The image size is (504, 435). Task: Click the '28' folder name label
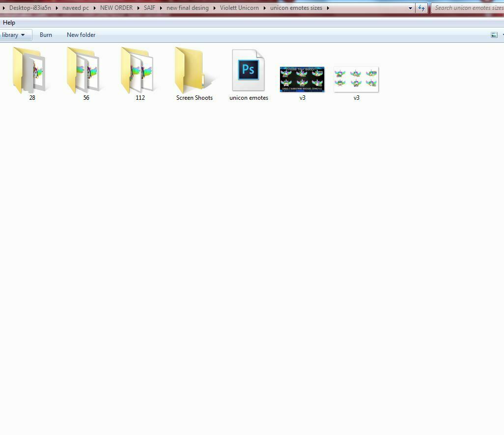(32, 98)
